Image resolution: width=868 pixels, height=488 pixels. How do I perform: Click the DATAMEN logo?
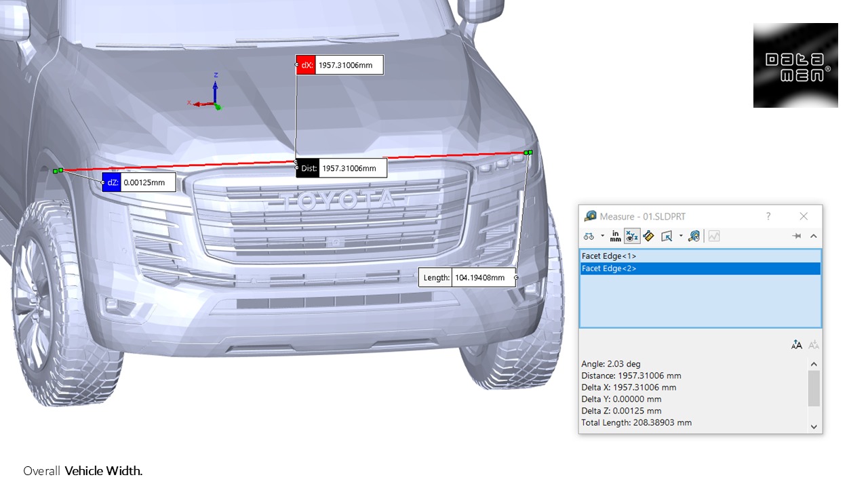795,65
